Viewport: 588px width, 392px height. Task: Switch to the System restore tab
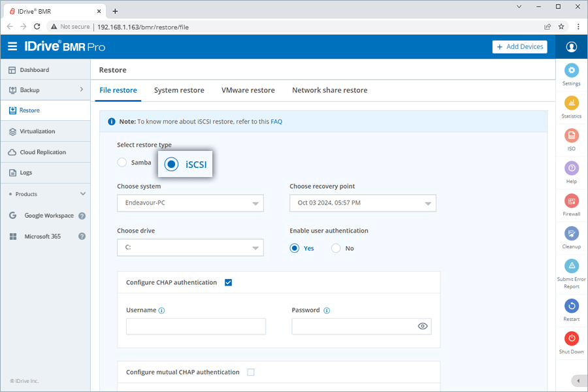(179, 90)
